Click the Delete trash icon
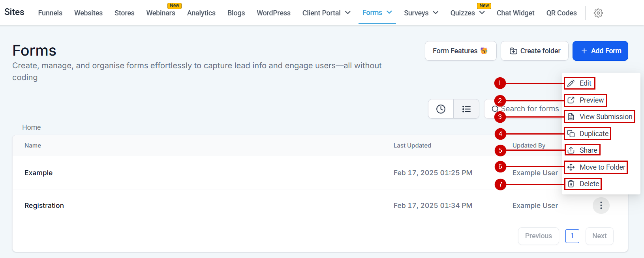Image resolution: width=644 pixels, height=258 pixels. tap(571, 184)
